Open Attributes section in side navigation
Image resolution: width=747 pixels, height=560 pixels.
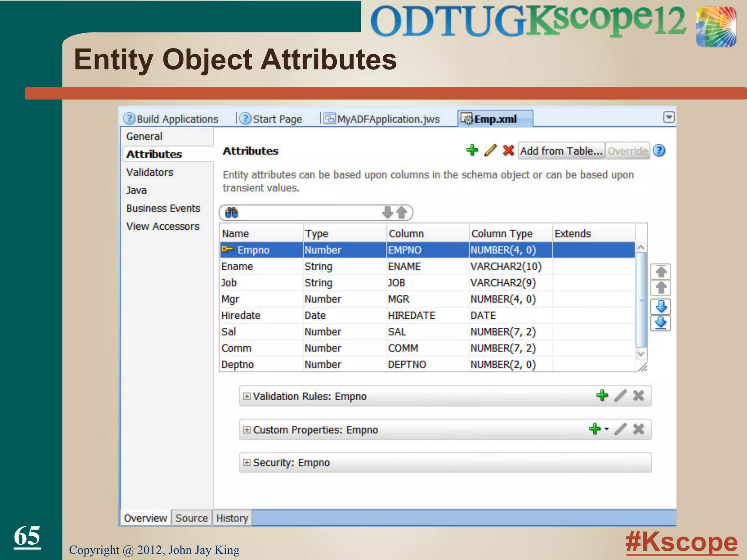[x=168, y=154]
